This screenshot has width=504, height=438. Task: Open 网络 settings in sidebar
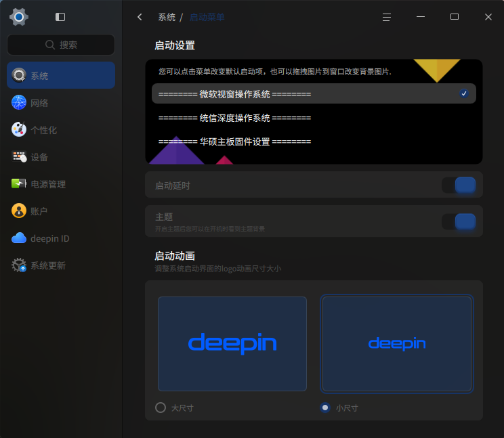click(x=61, y=102)
